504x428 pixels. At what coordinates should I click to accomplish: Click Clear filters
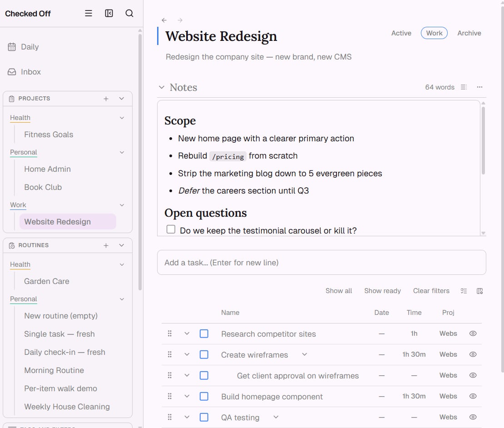431,291
